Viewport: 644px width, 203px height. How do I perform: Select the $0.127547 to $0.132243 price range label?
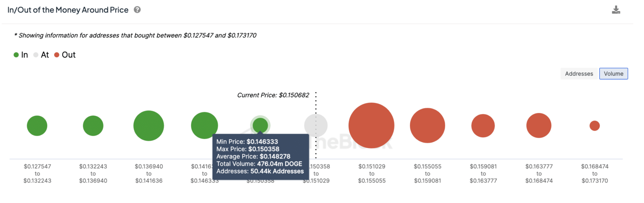tap(37, 173)
